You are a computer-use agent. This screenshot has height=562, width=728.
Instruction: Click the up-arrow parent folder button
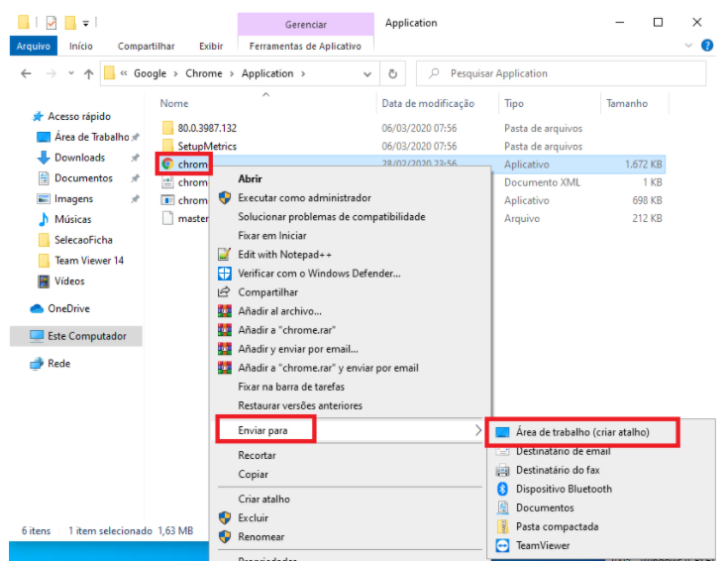pyautogui.click(x=89, y=73)
